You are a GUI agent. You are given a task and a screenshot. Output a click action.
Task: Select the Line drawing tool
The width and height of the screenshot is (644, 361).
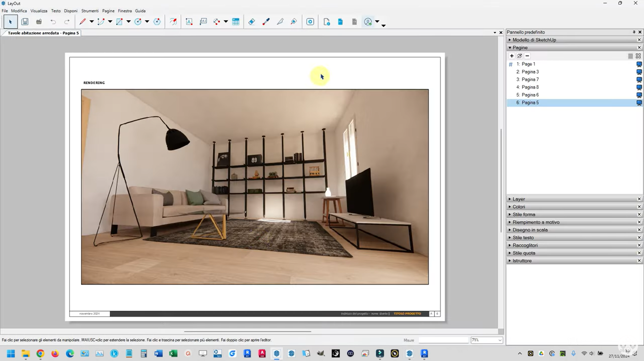coord(83,21)
